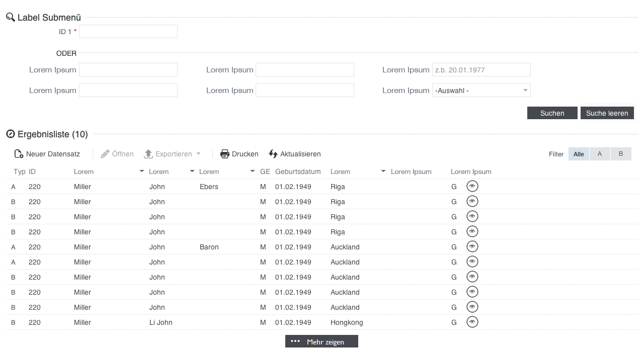
Task: Open the -Auswahl- dropdown
Action: [x=481, y=91]
